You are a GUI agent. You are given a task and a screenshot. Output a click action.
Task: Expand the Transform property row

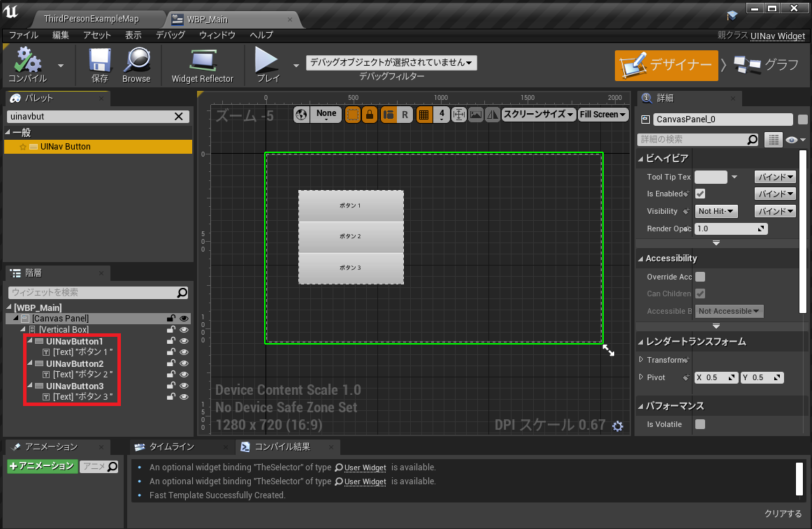[x=641, y=360]
